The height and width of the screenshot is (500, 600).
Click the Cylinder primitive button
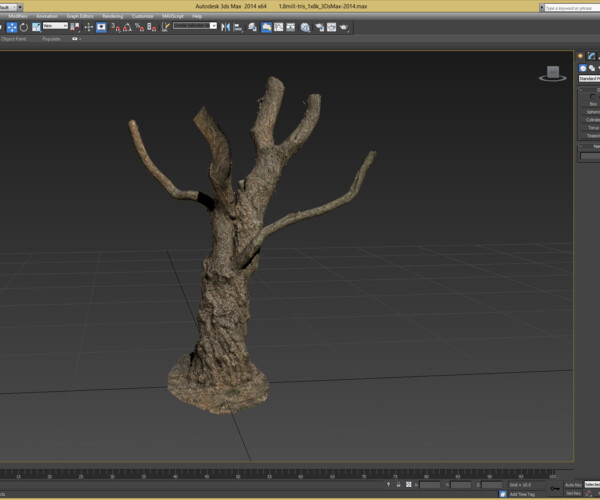[591, 120]
